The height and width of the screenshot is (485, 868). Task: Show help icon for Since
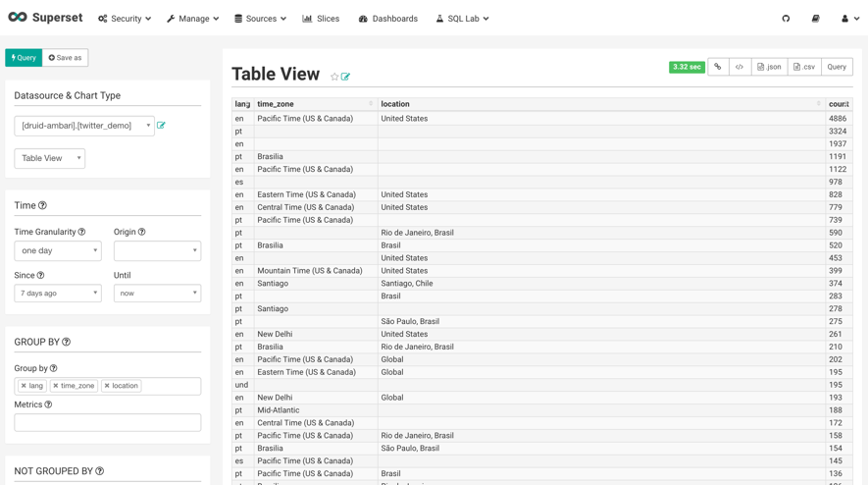(40, 275)
